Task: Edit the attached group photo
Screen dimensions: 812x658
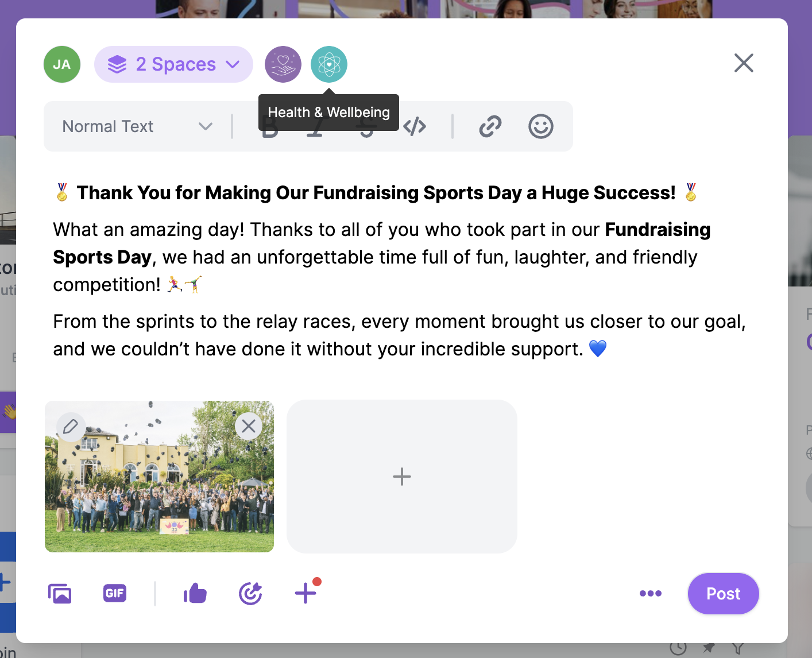Action: pyautogui.click(x=71, y=427)
